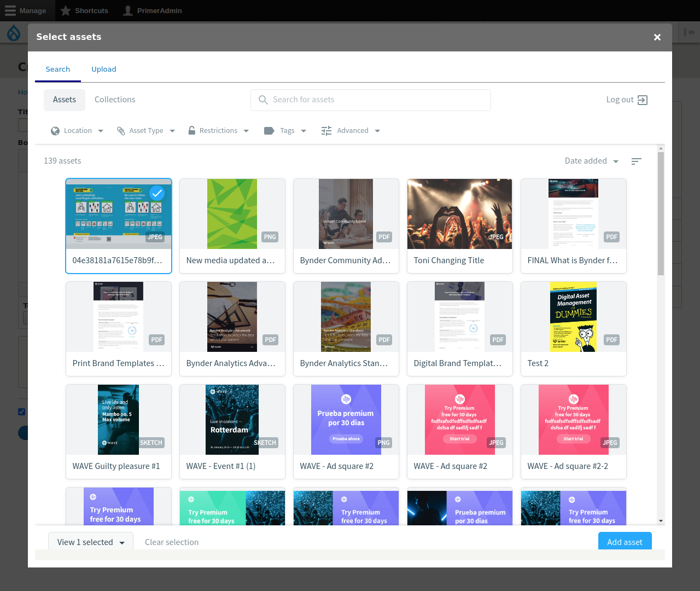
Task: Open the Date added sort dropdown
Action: tap(592, 161)
